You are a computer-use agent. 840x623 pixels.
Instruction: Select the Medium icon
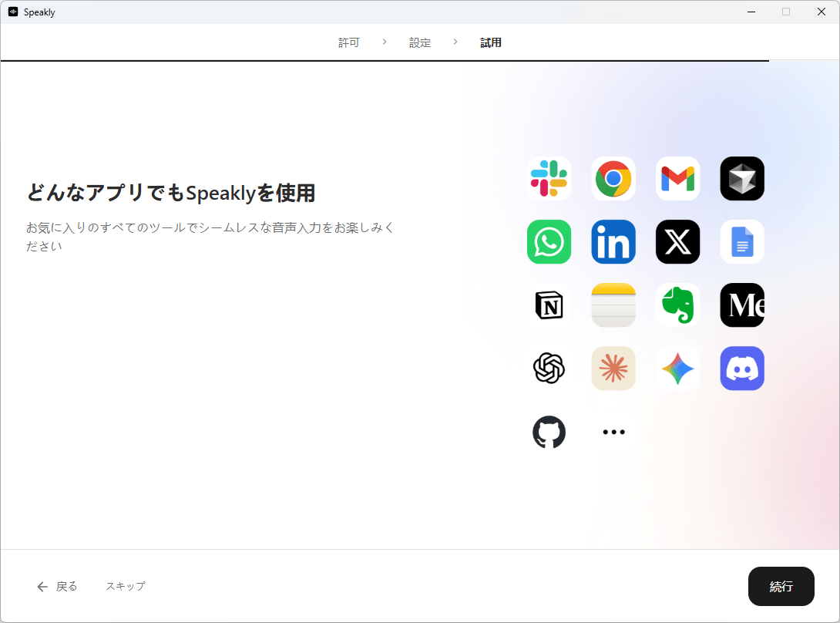click(x=742, y=305)
